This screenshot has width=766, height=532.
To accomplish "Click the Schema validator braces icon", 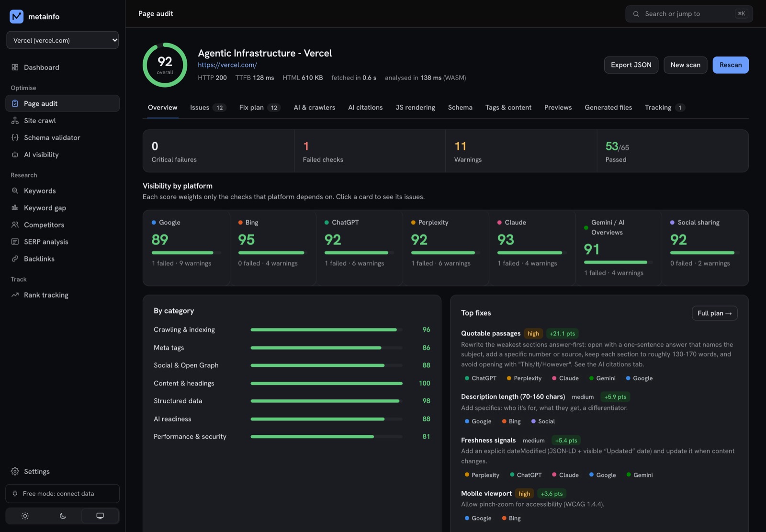I will (15, 137).
